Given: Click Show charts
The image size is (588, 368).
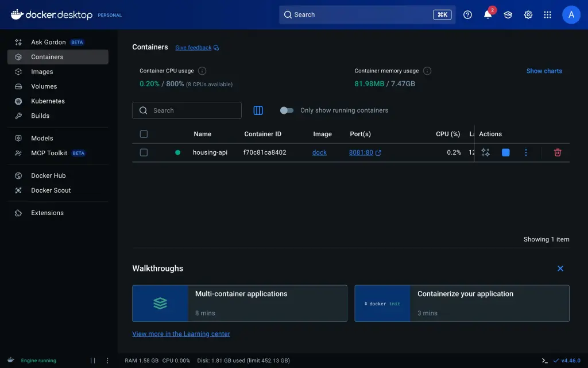Looking at the screenshot, I should (x=544, y=71).
